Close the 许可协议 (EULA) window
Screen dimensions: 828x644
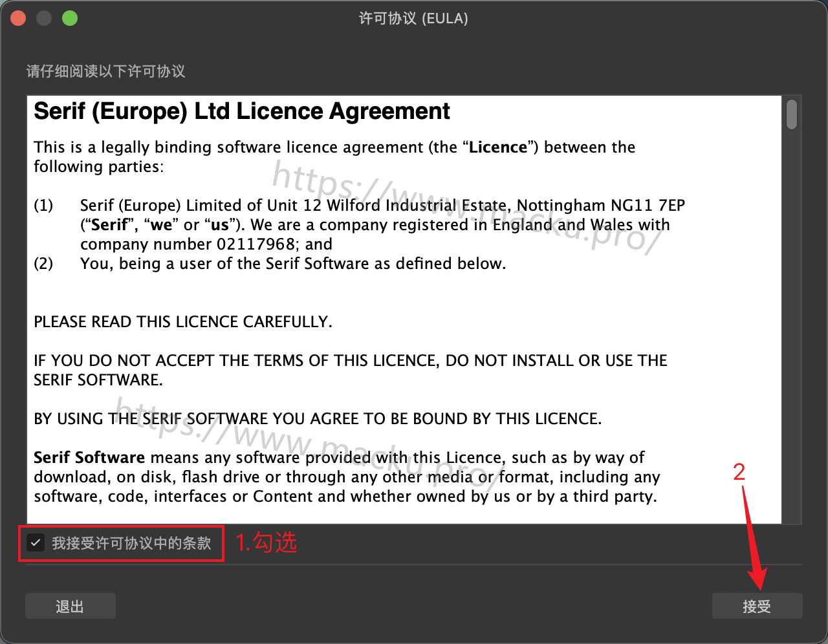(18, 18)
